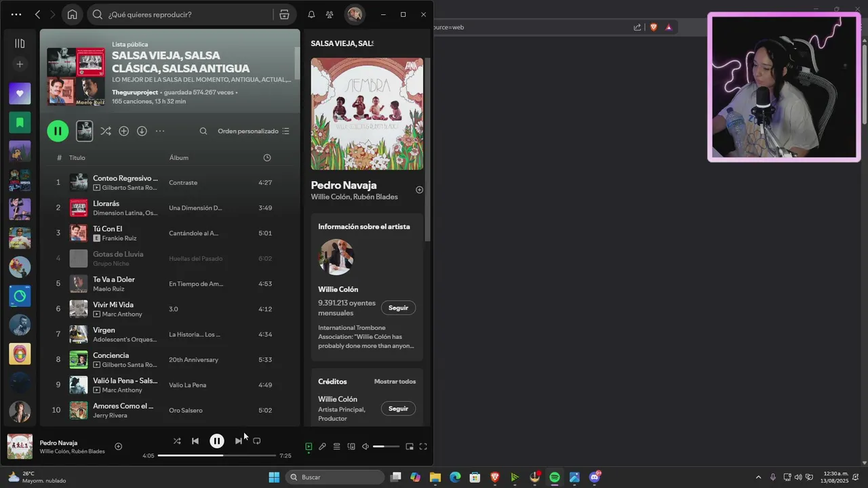Open artist Frankie Ruiz link

119,239
